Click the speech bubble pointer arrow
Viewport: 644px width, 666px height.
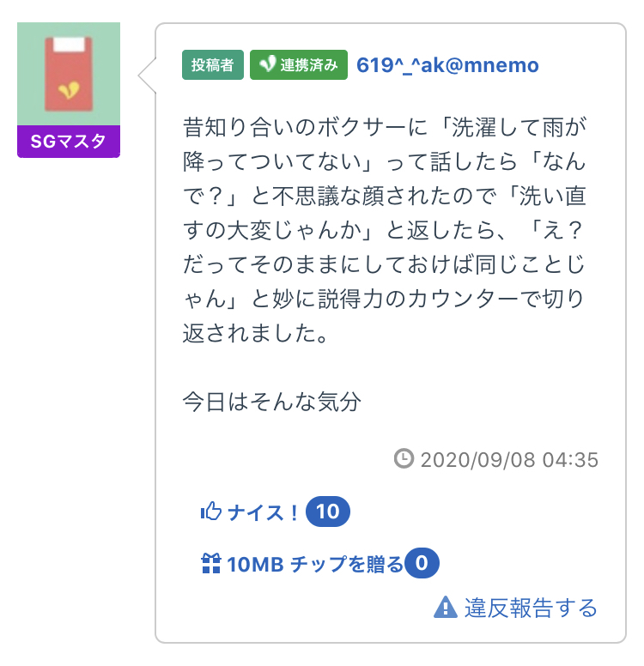(147, 76)
